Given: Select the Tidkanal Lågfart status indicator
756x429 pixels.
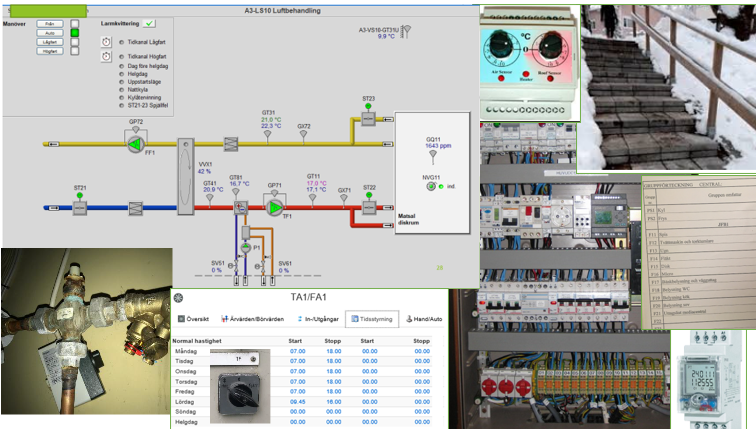Looking at the screenshot, I should pos(122,42).
